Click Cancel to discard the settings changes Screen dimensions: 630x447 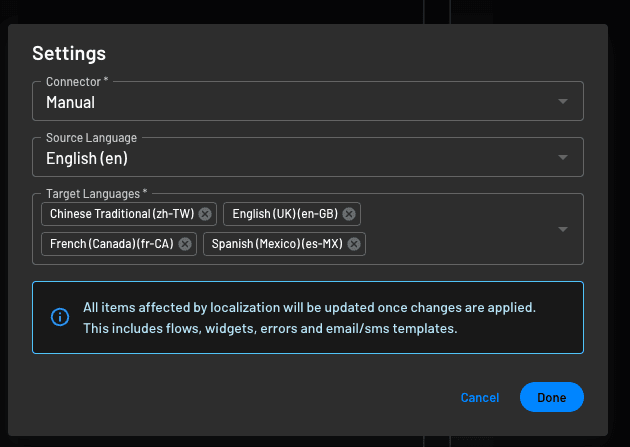(480, 397)
